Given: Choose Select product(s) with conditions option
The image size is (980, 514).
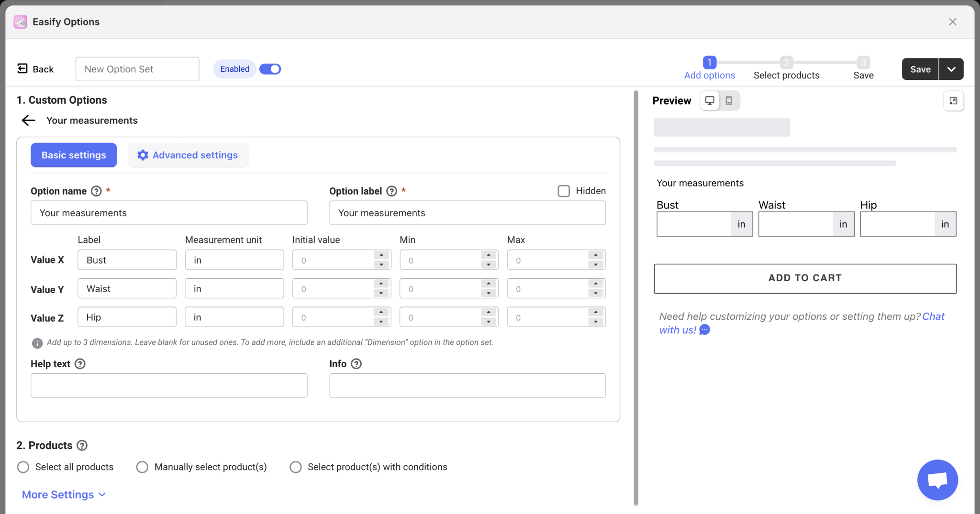Looking at the screenshot, I should point(296,467).
